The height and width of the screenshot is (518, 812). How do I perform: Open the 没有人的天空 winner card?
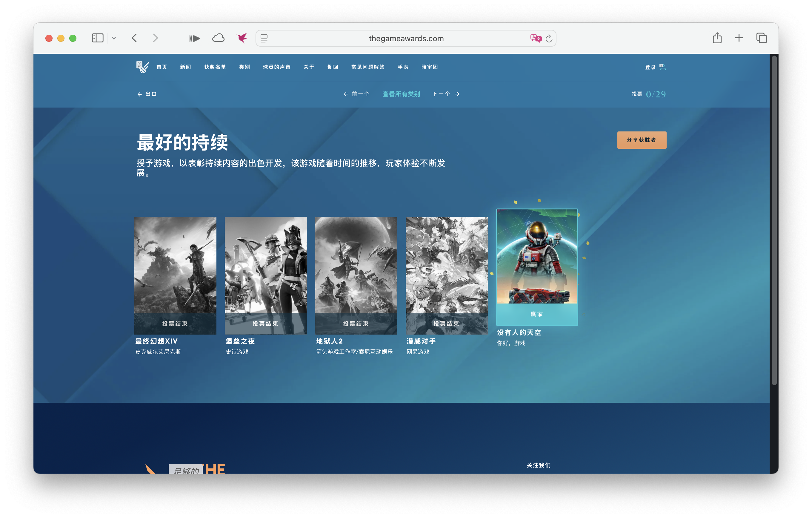click(537, 266)
